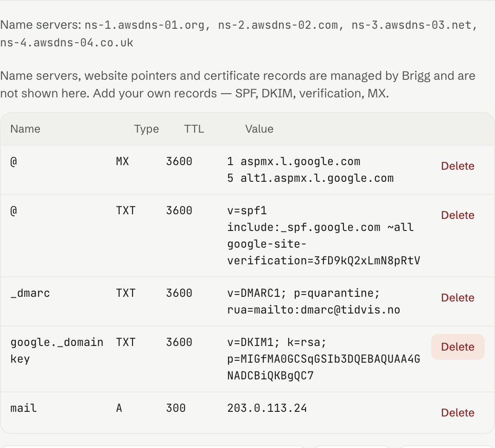Viewport: 495px width, 448px height.
Task: Select the @ name in MX row
Action: (x=13, y=161)
